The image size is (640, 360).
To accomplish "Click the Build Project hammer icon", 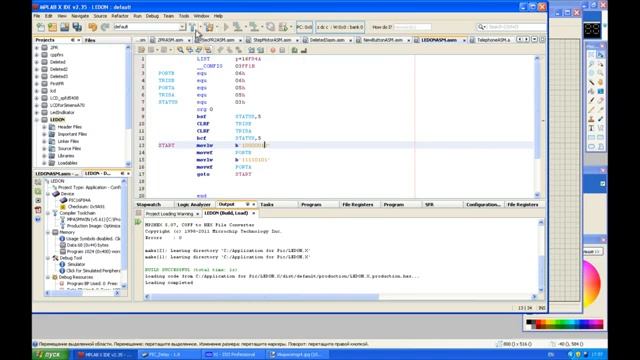I will point(192,27).
